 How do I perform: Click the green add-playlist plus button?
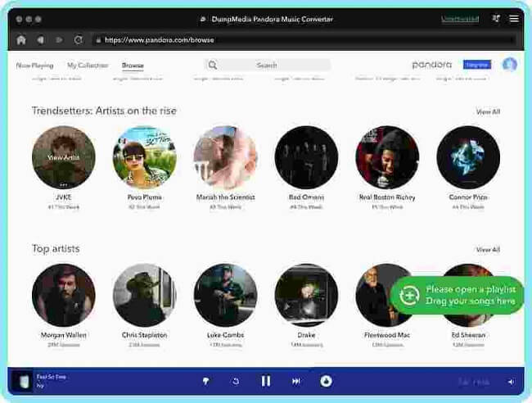pyautogui.click(x=408, y=295)
